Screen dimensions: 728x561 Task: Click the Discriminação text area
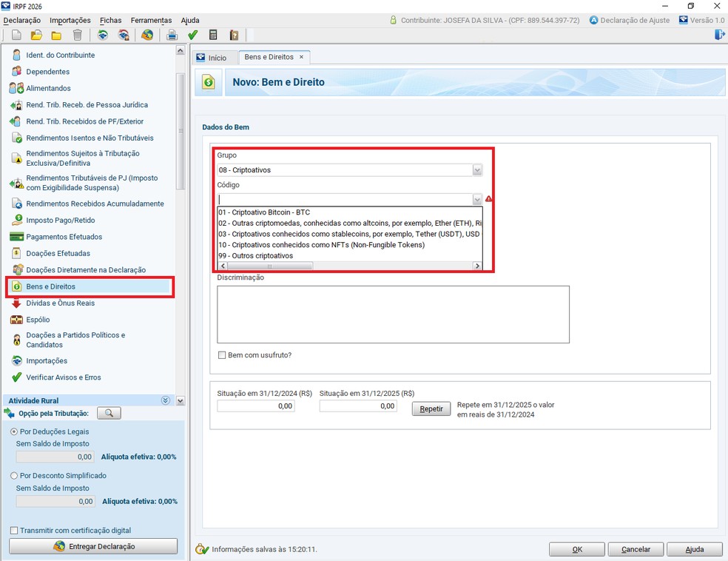tap(393, 315)
